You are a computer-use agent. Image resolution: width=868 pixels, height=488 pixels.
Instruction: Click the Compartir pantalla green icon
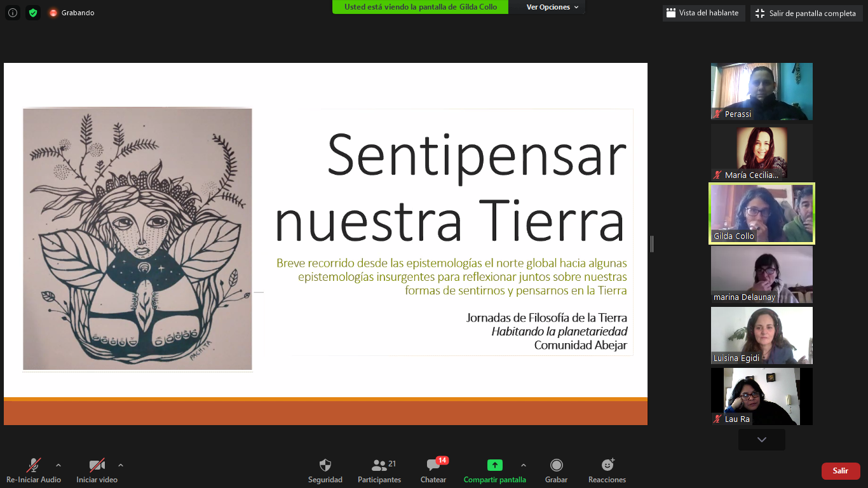[495, 465]
